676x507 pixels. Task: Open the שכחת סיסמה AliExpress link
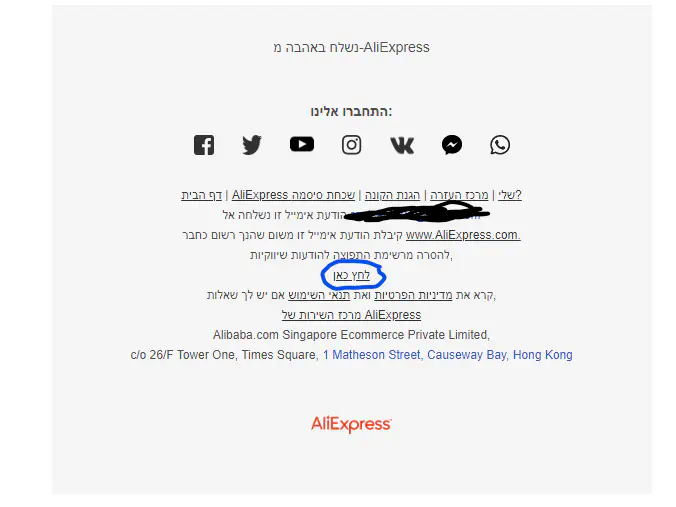[x=293, y=195]
